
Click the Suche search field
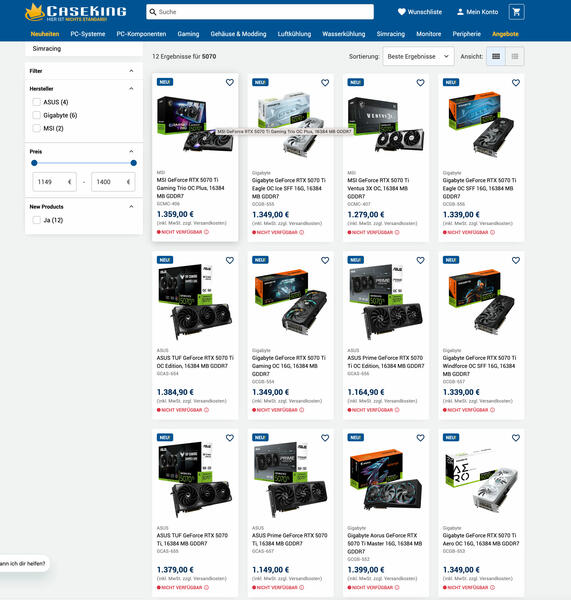[260, 12]
